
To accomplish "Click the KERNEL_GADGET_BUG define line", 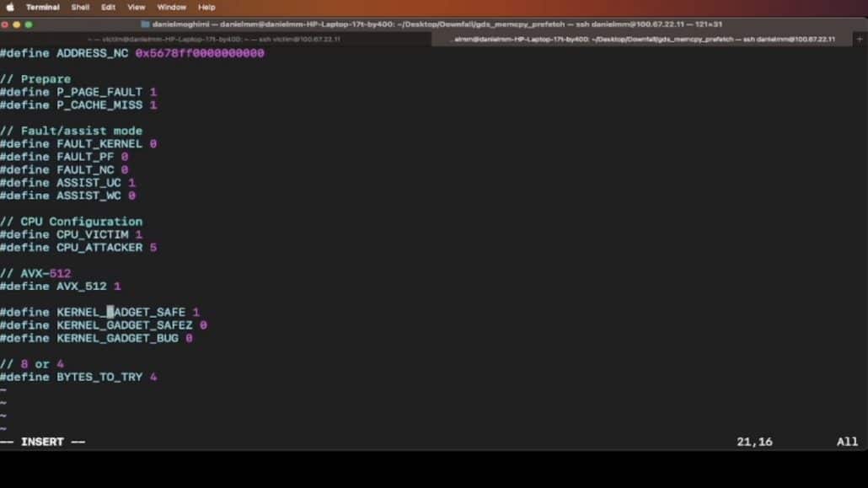I will [x=96, y=339].
